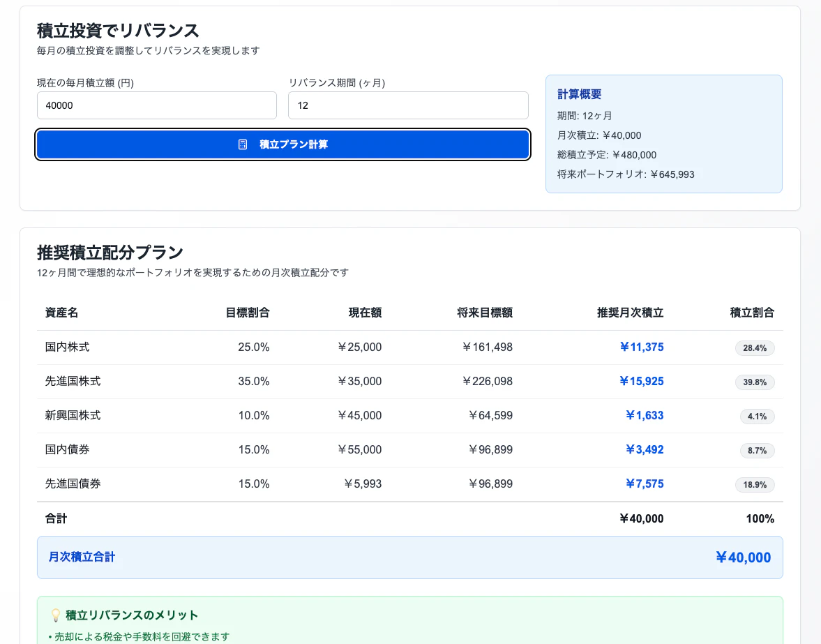Select the 新興国株式 asset name cell
The height and width of the screenshot is (644, 821).
[x=73, y=415]
